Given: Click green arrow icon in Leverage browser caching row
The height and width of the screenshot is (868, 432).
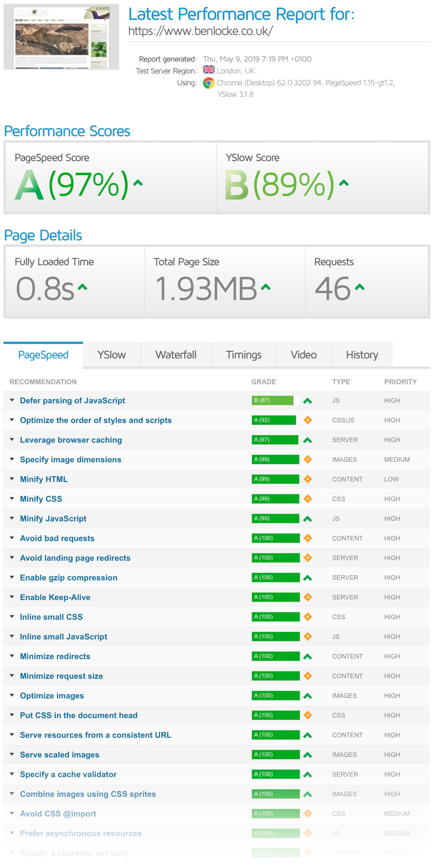Looking at the screenshot, I should pyautogui.click(x=307, y=440).
